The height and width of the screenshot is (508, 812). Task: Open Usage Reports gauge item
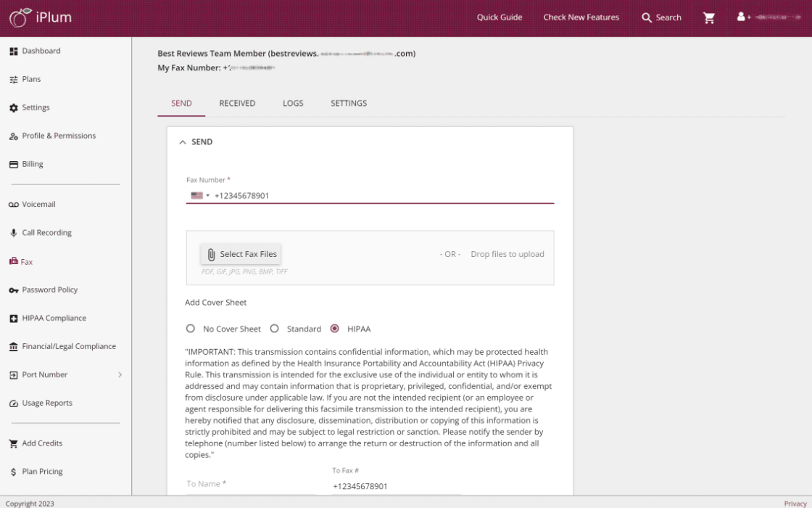[x=47, y=403]
